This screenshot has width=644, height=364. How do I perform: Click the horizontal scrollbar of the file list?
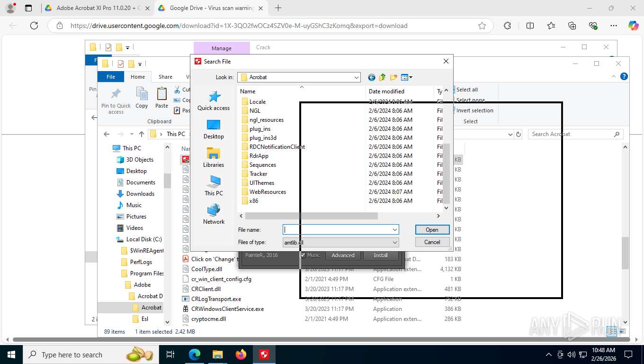[x=312, y=216]
